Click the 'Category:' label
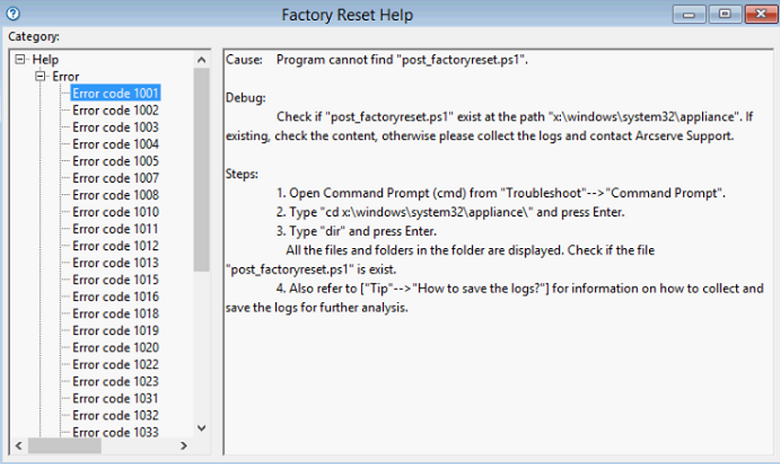This screenshot has width=780, height=464. click(34, 36)
